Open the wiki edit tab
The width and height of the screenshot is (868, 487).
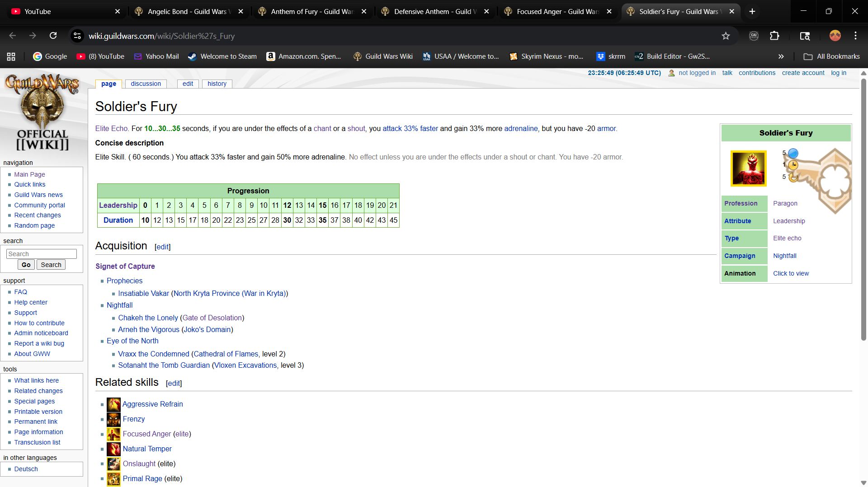(188, 84)
